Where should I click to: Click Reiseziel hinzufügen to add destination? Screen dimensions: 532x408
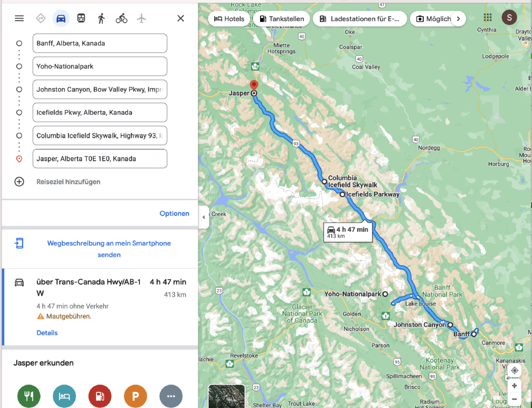tap(68, 182)
